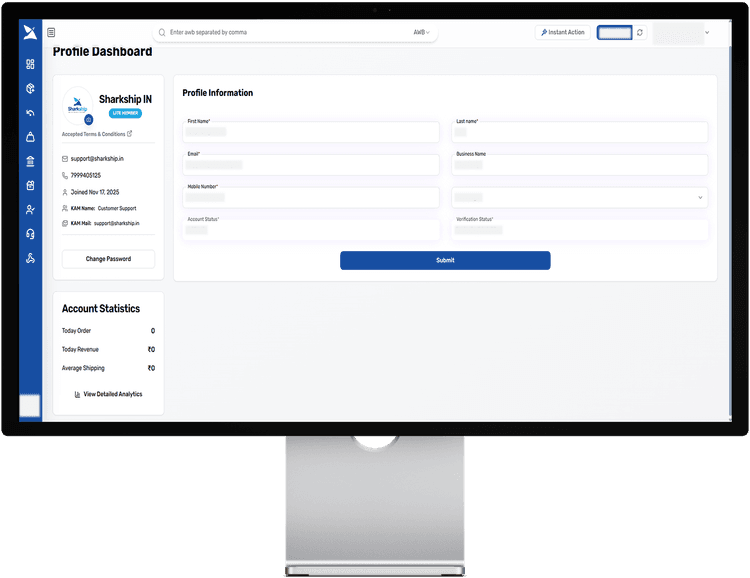This screenshot has width=750, height=578.
Task: Click the phone number 7999405125
Action: point(86,175)
